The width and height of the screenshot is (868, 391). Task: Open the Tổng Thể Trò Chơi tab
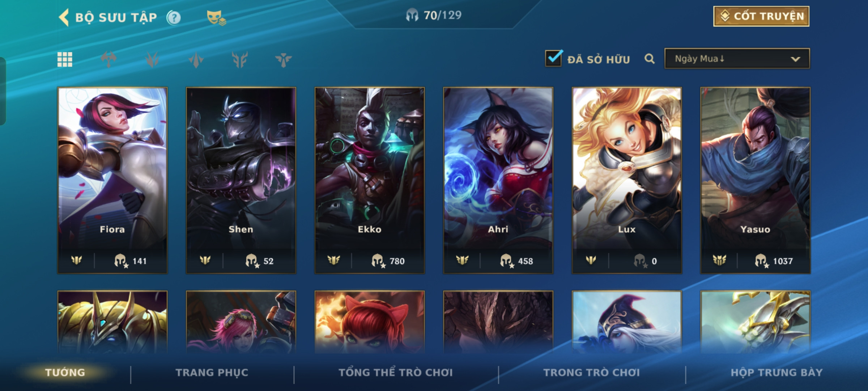(x=396, y=373)
